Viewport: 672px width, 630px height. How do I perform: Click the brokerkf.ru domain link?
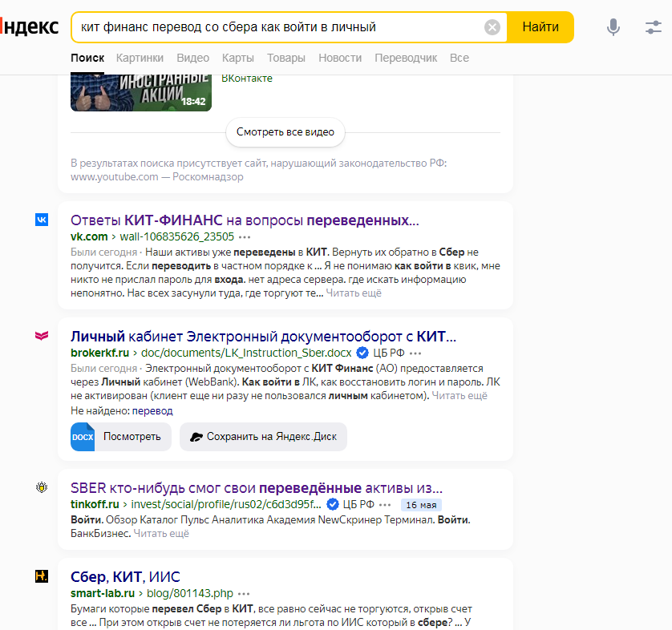pos(100,353)
